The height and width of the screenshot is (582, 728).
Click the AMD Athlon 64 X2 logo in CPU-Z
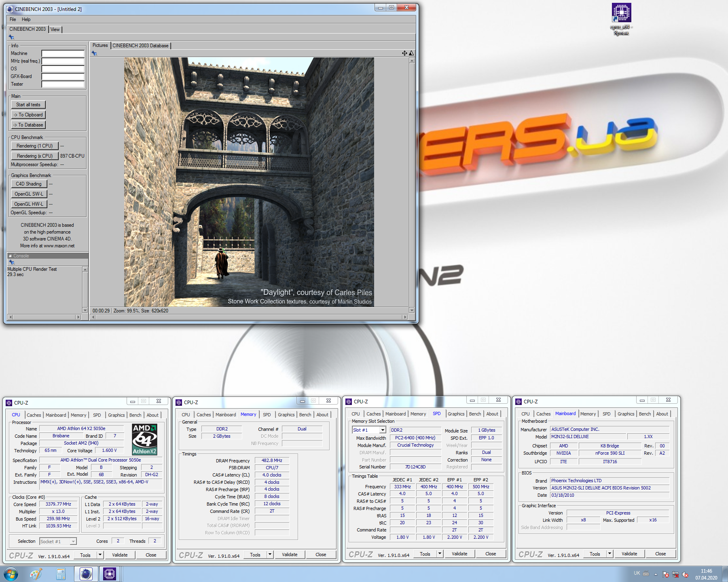[144, 439]
